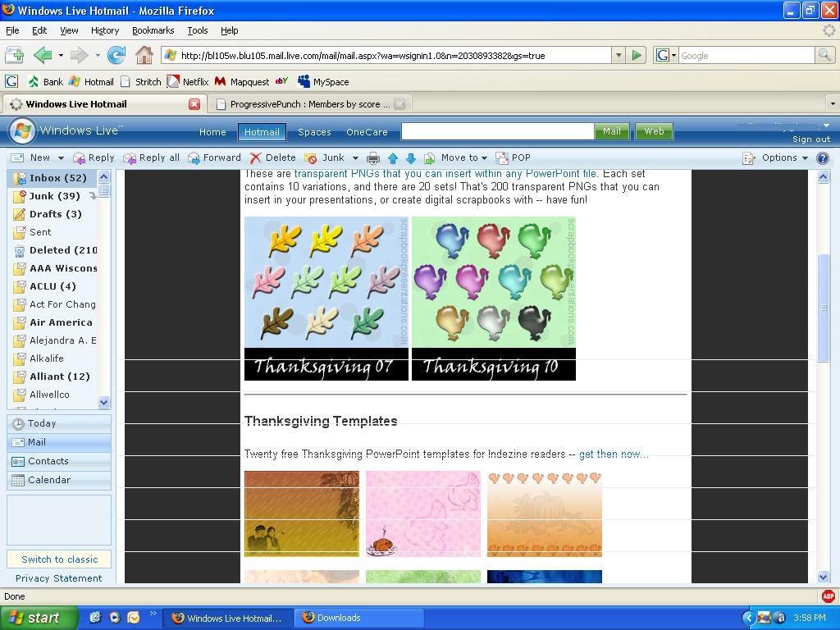Print the message with the printer icon
Screen dimensions: 840x630
(373, 158)
